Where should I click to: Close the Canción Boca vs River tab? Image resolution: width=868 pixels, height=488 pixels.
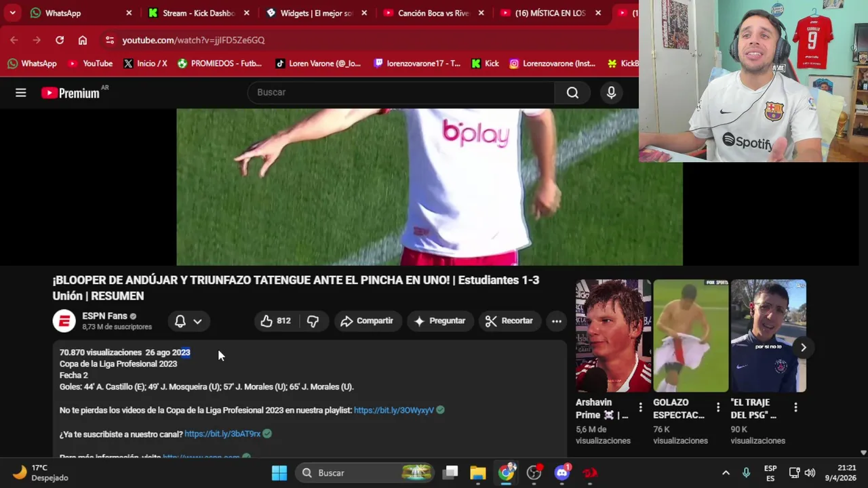481,13
